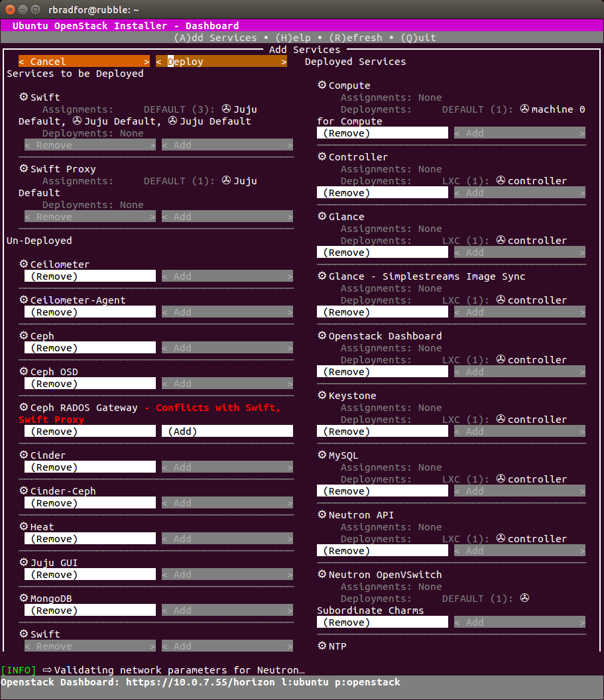Viewport: 604px width, 700px height.
Task: Remove Glance - Simplestreams Image Sync service
Action: click(382, 312)
